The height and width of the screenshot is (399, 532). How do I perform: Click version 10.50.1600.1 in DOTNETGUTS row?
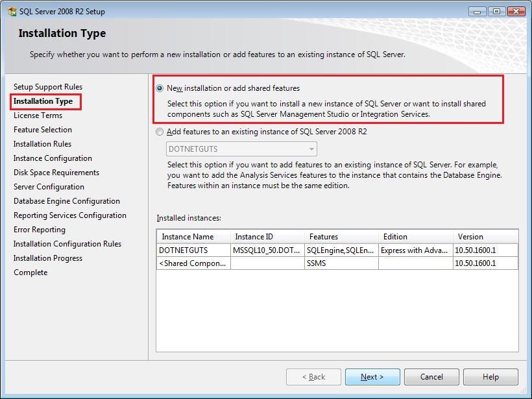coord(485,250)
